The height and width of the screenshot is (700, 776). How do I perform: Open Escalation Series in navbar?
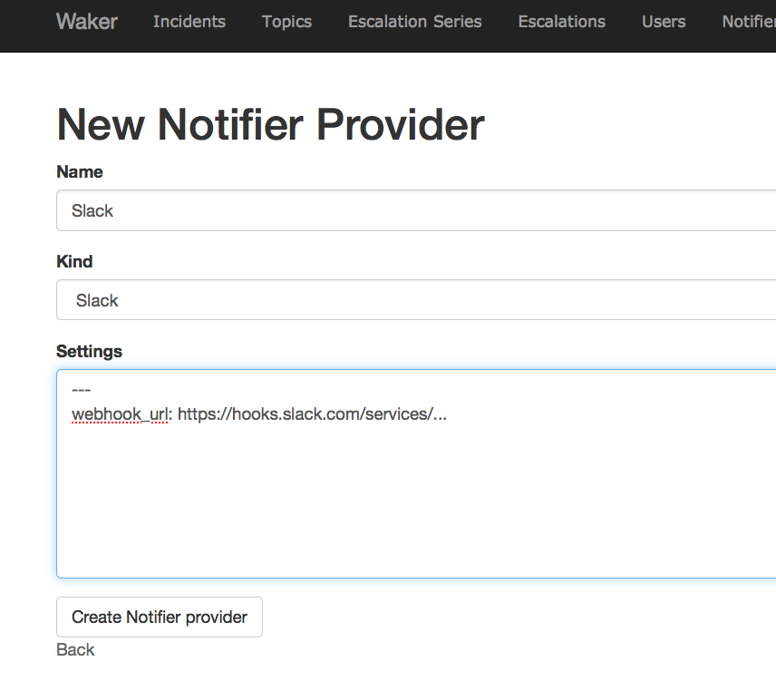pos(414,21)
